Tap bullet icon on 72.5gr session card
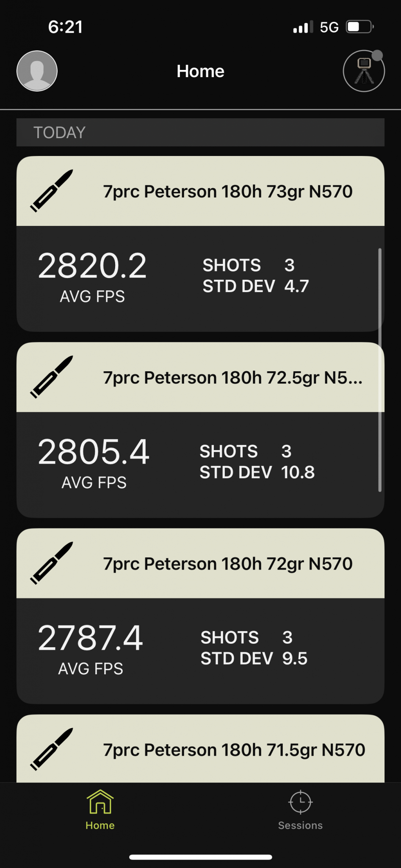This screenshot has height=868, width=401. pos(52,377)
